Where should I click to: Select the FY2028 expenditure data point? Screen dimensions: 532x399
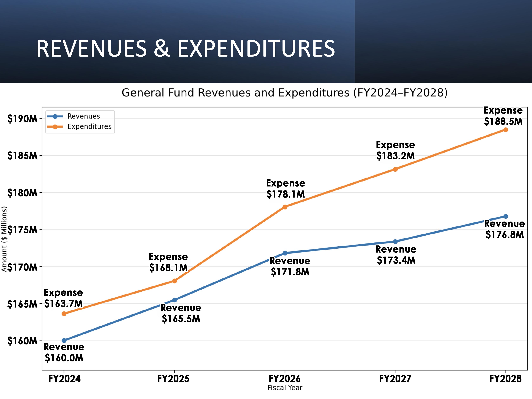(x=506, y=130)
